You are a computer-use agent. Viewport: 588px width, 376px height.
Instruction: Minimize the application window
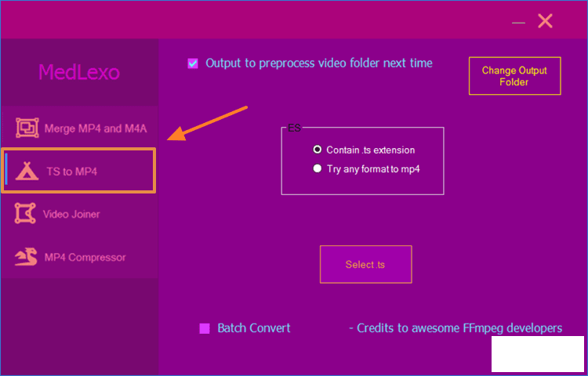coord(519,23)
